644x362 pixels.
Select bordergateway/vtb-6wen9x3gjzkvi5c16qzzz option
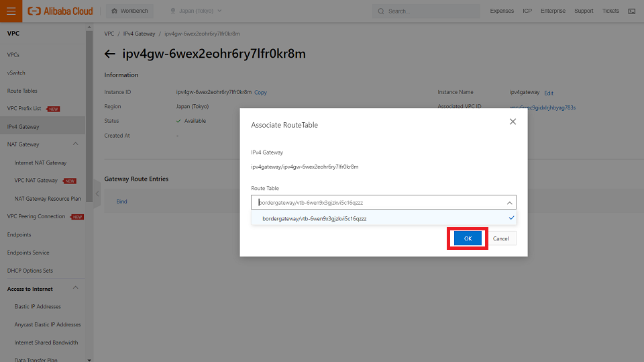(x=383, y=218)
